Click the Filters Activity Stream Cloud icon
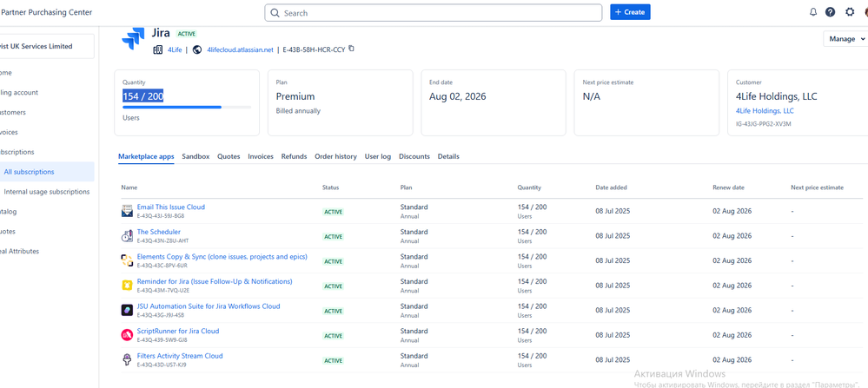This screenshot has width=868, height=388. pyautogui.click(x=127, y=359)
